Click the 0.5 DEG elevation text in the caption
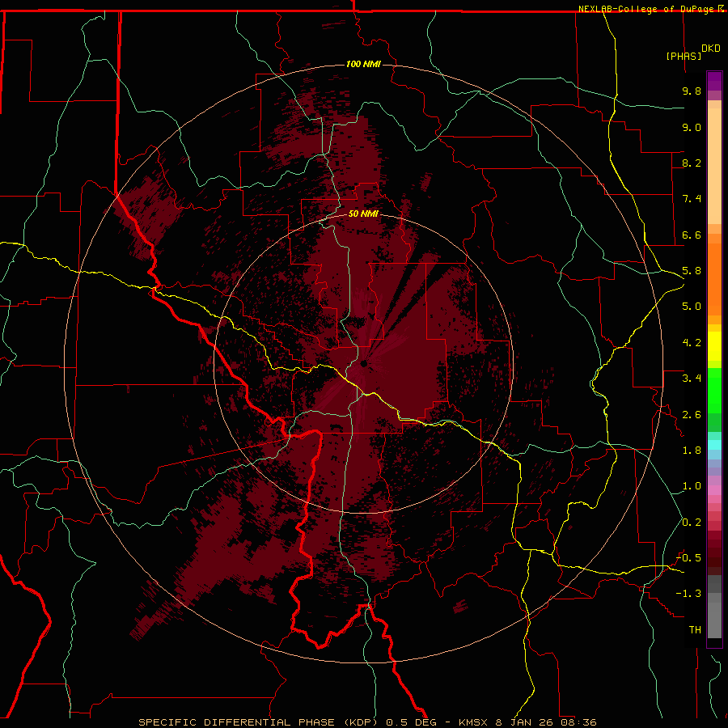This screenshot has width=728, height=728. [x=412, y=722]
